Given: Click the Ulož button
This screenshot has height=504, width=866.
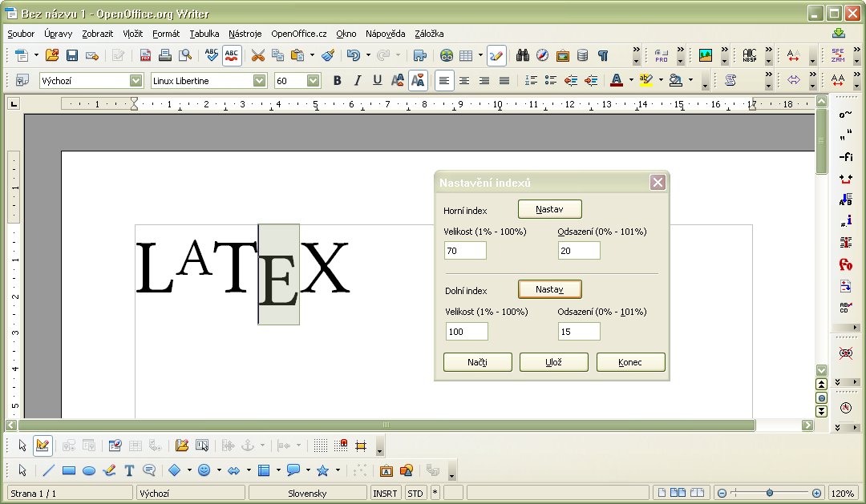Looking at the screenshot, I should pyautogui.click(x=553, y=362).
